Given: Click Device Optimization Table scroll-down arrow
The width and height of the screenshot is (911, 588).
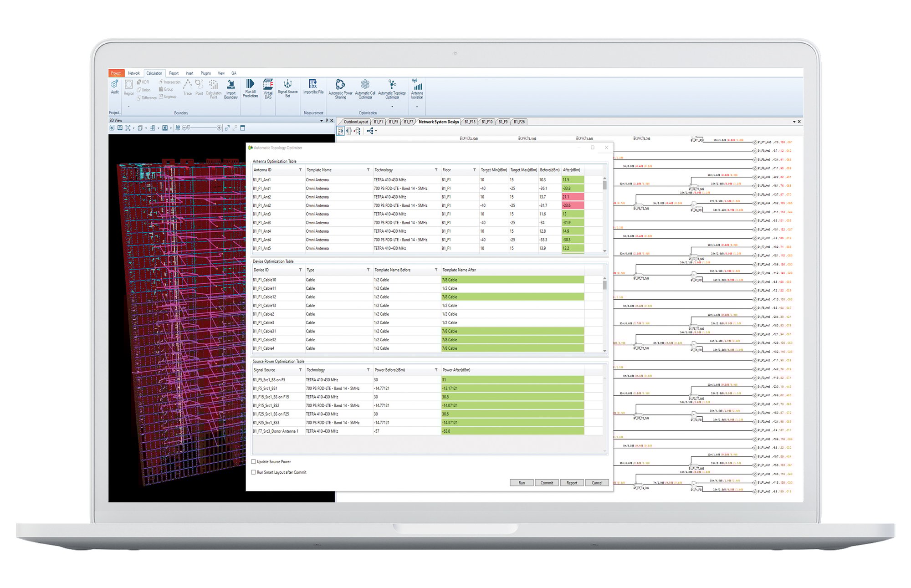Looking at the screenshot, I should coord(604,351).
